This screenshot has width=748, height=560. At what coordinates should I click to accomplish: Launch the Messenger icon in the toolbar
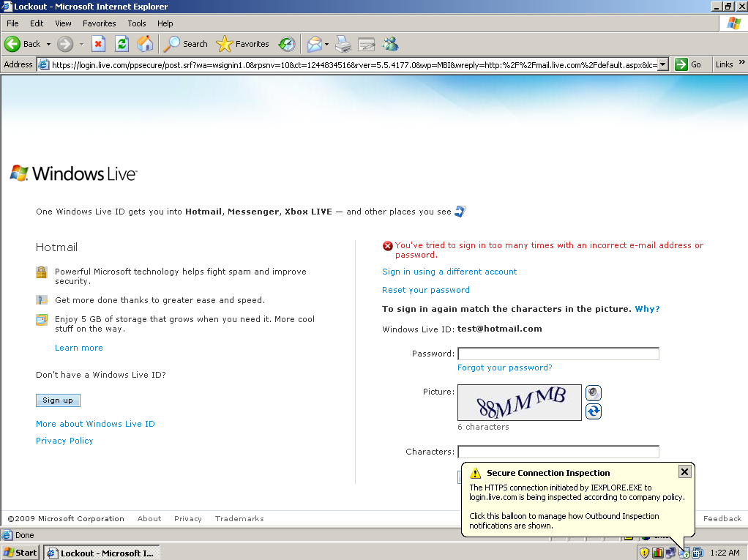[x=390, y=44]
